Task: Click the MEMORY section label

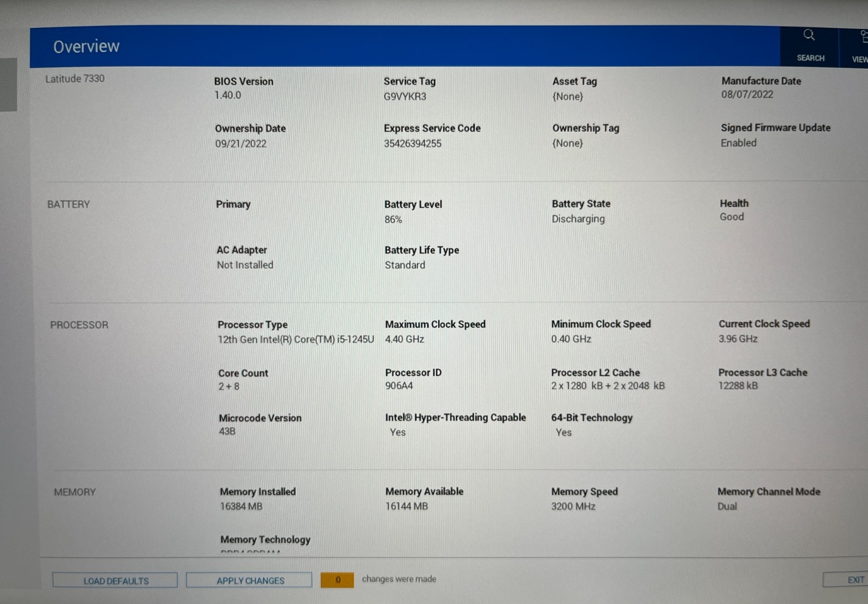Action: 75,492
